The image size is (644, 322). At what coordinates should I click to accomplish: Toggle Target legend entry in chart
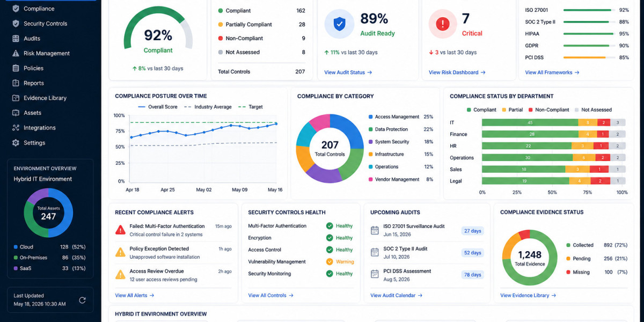[x=251, y=107]
